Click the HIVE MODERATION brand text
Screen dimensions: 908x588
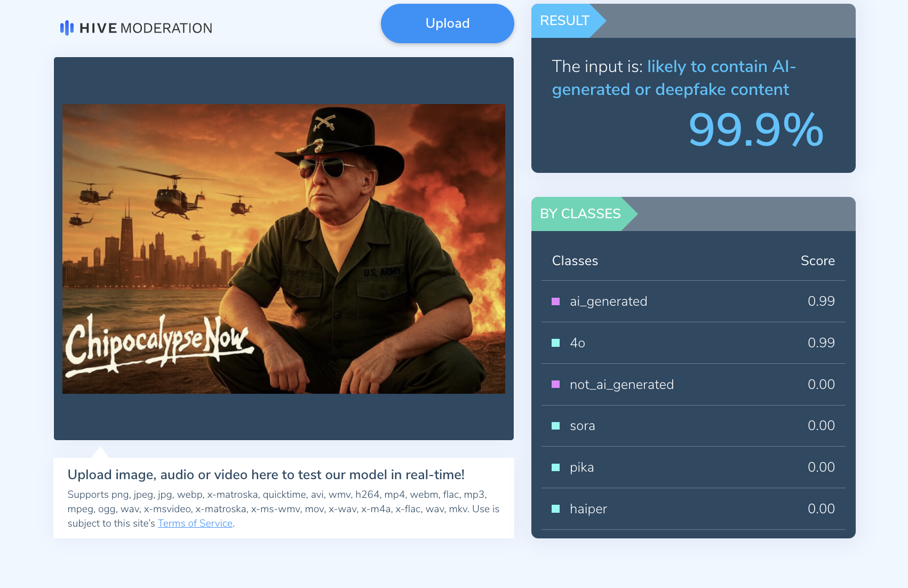point(146,28)
